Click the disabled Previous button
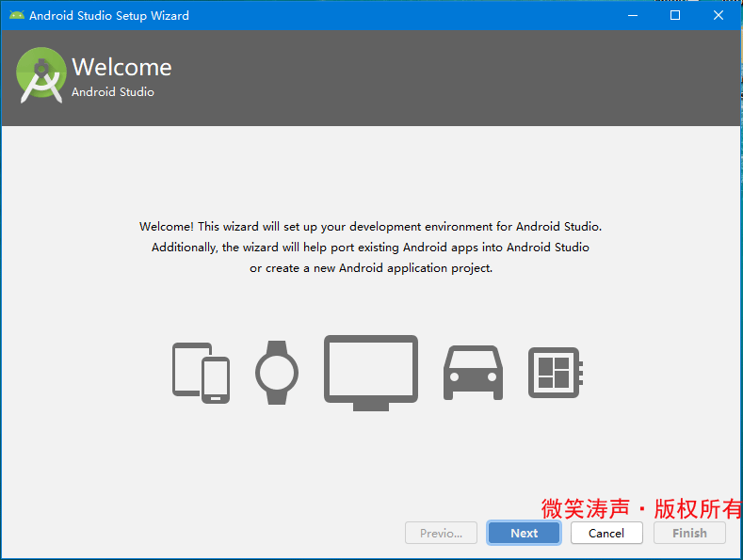This screenshot has height=560, width=743. [x=441, y=533]
